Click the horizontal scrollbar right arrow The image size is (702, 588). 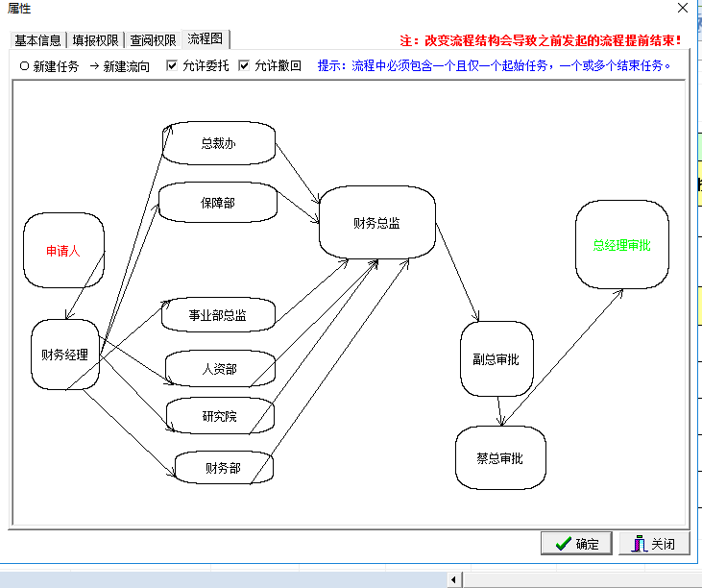[455, 579]
